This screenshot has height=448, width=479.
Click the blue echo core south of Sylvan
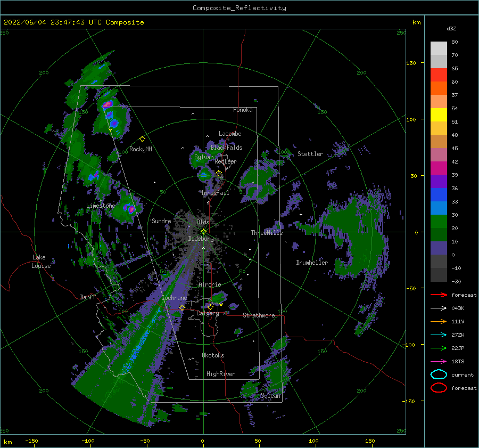(203, 175)
